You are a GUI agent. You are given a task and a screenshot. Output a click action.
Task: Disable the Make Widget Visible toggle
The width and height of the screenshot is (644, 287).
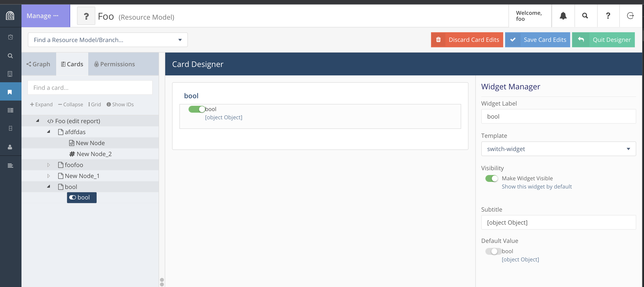coord(492,178)
